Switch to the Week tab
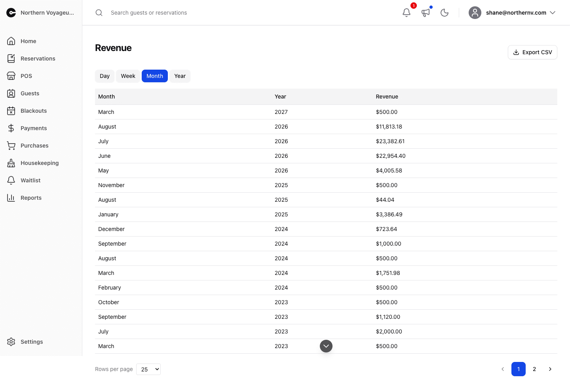This screenshot has width=570, height=392. click(128, 76)
